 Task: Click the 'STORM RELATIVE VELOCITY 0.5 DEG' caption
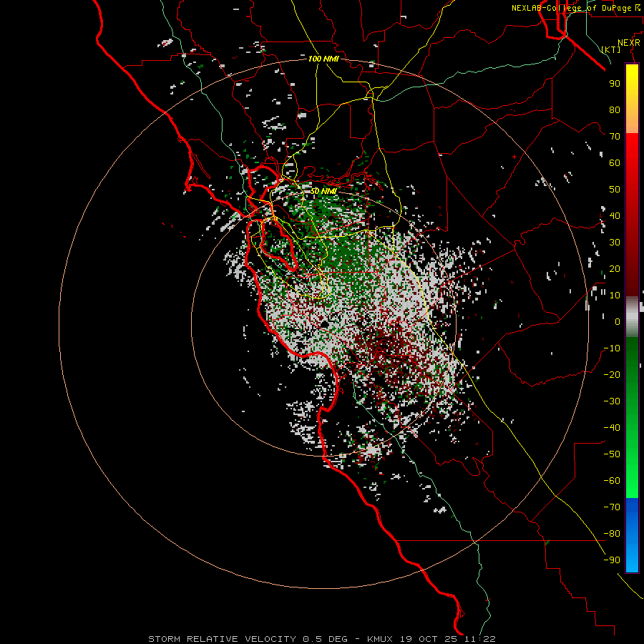(x=248, y=639)
